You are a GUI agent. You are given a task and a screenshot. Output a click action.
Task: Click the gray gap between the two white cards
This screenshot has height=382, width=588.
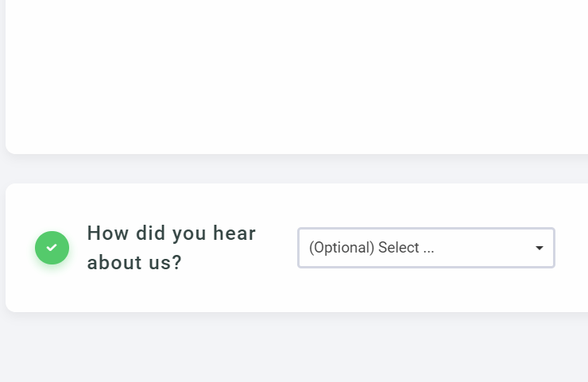pos(294,169)
